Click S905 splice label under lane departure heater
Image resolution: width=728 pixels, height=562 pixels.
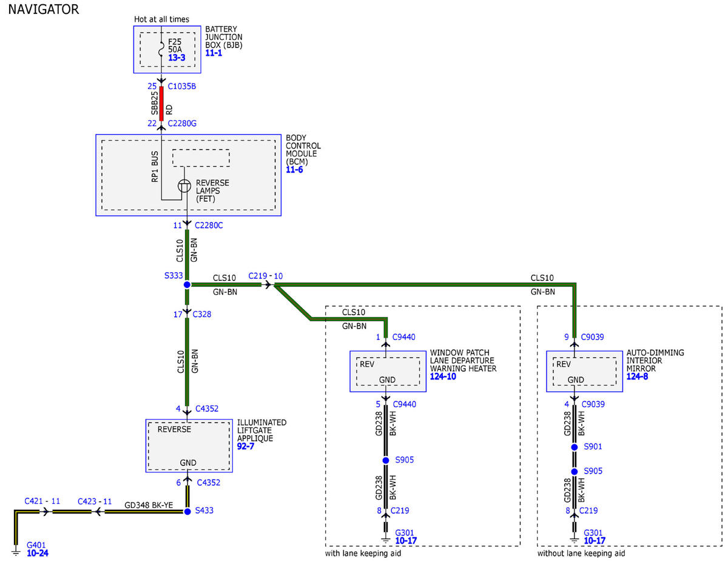click(x=405, y=460)
